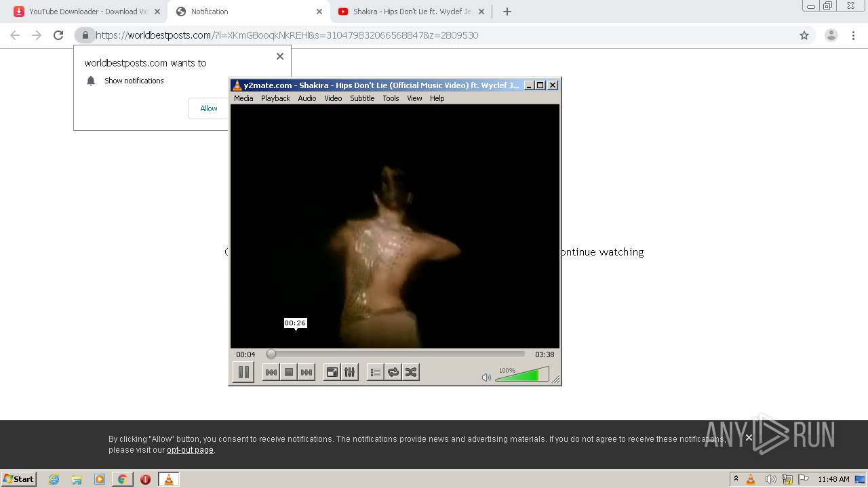Open the Audio menu in VLC
The width and height of the screenshot is (868, 488).
[x=307, y=98]
